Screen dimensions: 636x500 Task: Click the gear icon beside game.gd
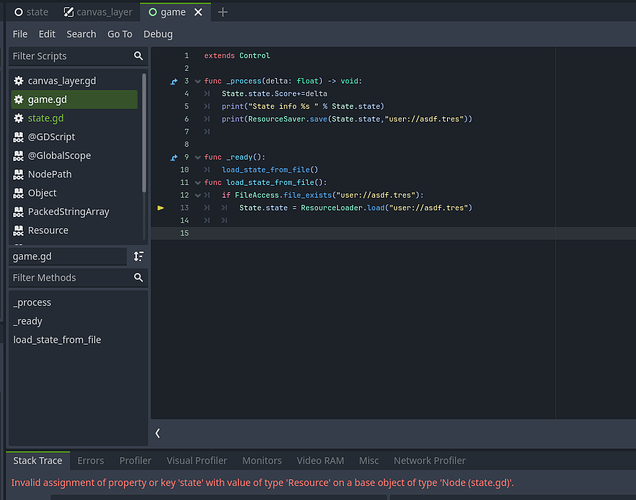click(19, 99)
